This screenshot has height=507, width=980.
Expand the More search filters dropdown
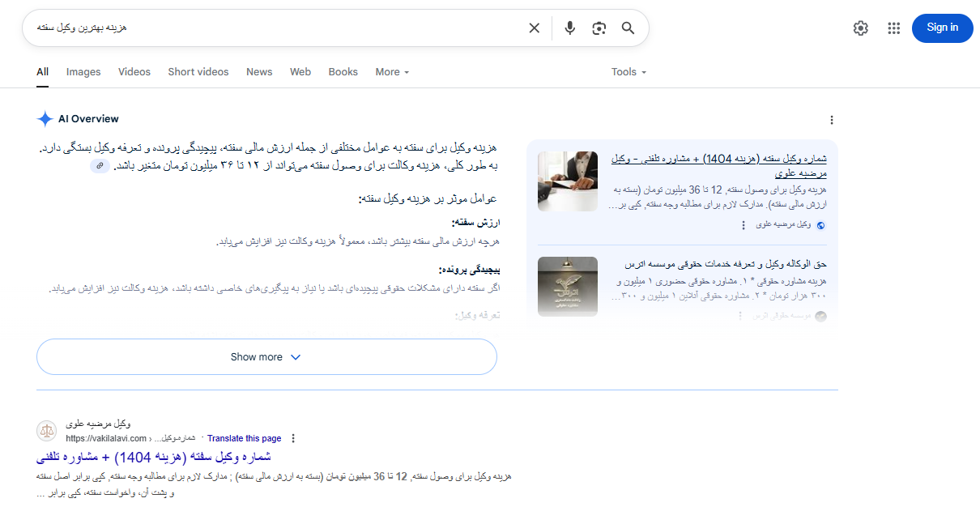(393, 72)
